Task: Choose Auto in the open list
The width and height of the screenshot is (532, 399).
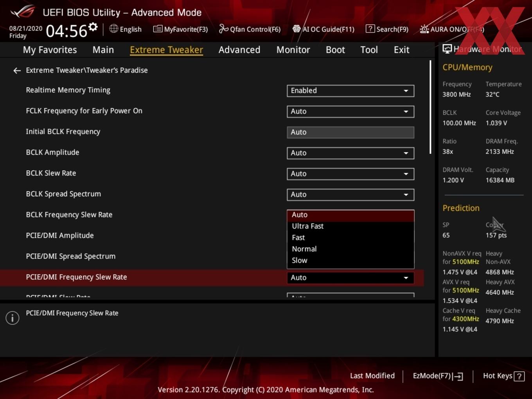Action: 350,215
